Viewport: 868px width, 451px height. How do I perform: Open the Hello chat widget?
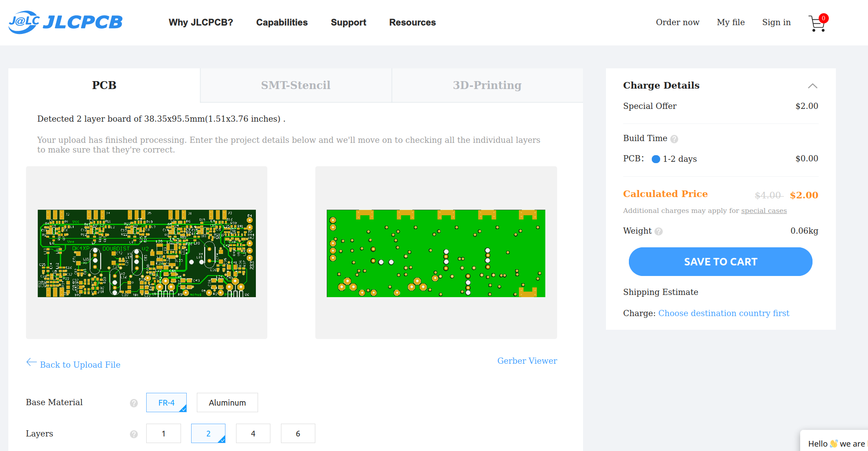click(x=835, y=443)
